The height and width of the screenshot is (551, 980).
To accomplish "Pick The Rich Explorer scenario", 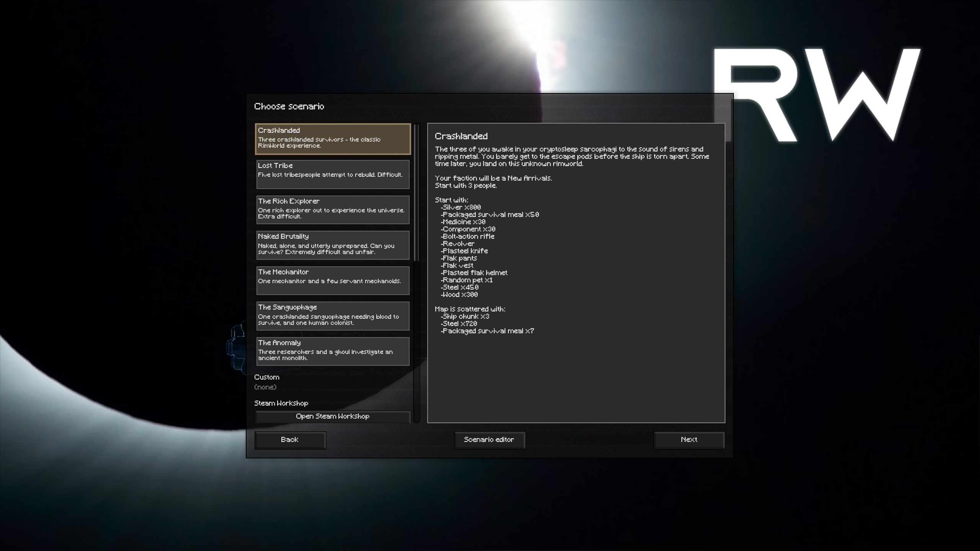I will [x=333, y=210].
